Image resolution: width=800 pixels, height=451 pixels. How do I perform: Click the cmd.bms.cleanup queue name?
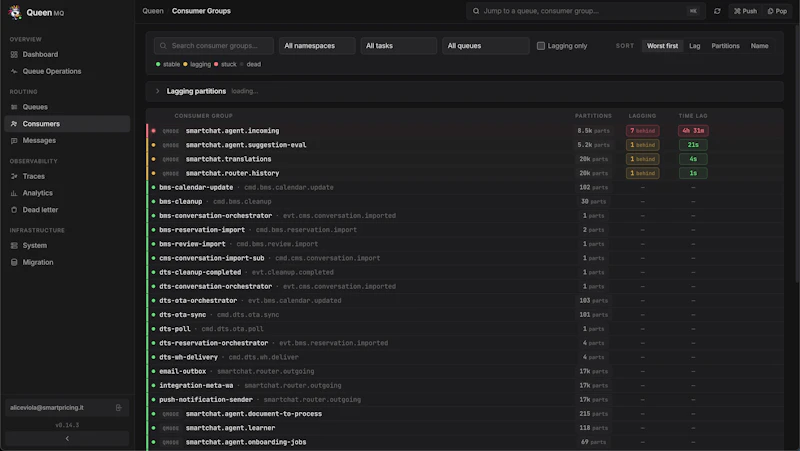pos(242,202)
